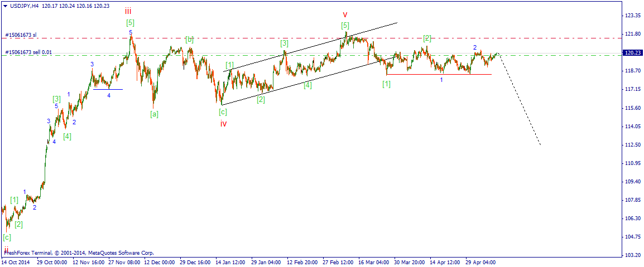Image resolution: width=644 pixels, height=267 pixels.
Task: Click the 12 Nov 16:00 date label
Action: pos(88,261)
